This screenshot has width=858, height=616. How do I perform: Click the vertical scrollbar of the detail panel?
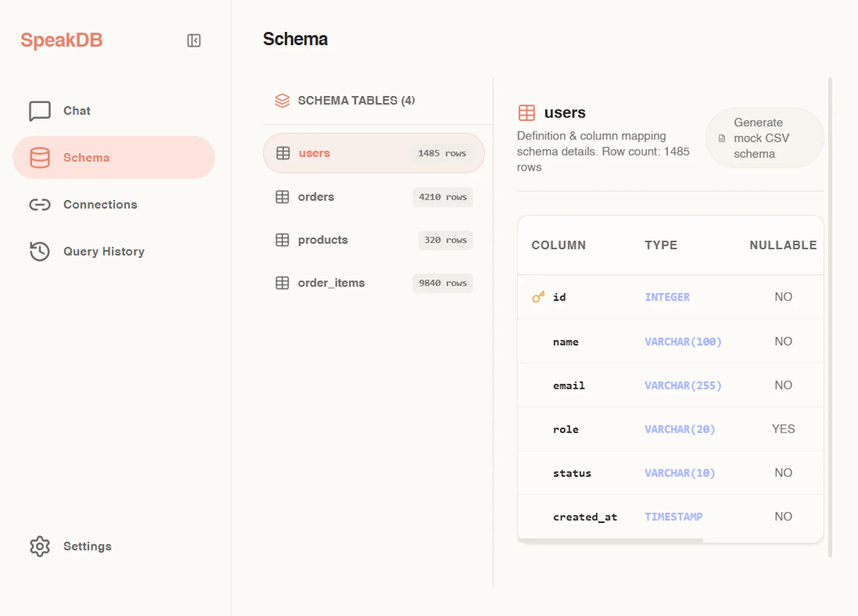pyautogui.click(x=830, y=317)
